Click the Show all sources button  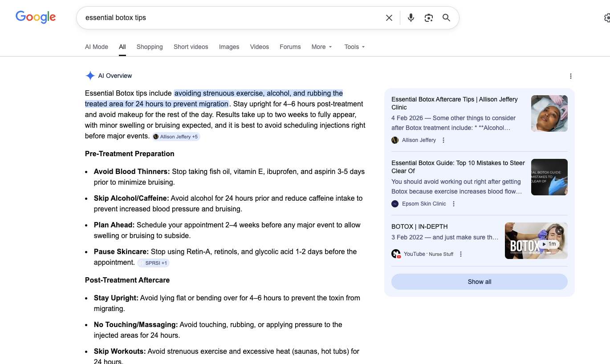pyautogui.click(x=480, y=282)
